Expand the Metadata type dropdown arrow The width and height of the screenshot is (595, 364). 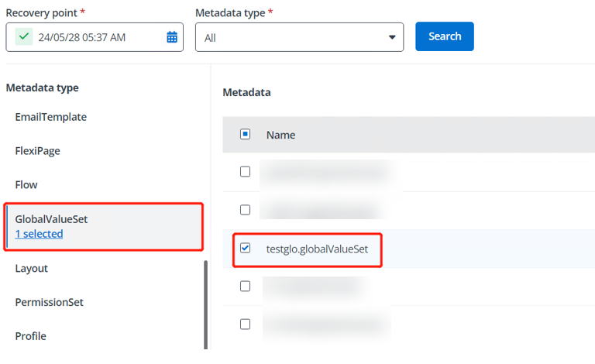point(391,37)
